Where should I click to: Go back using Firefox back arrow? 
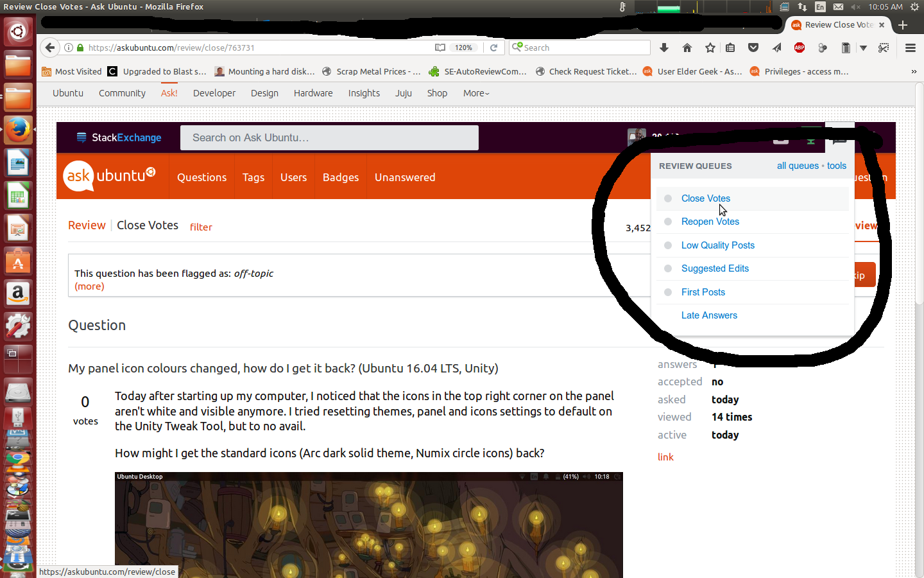click(x=50, y=48)
